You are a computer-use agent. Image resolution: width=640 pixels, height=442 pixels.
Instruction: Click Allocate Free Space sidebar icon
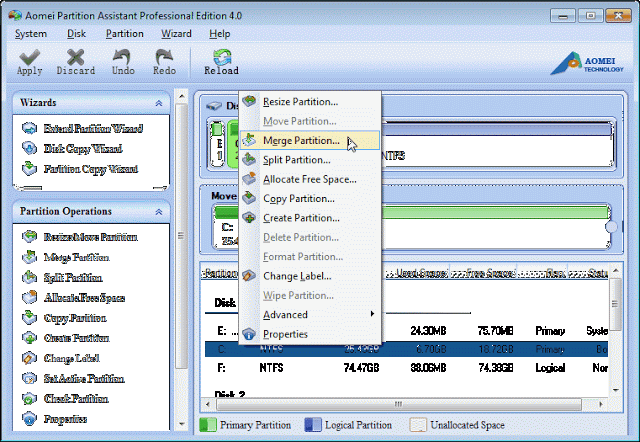(29, 297)
